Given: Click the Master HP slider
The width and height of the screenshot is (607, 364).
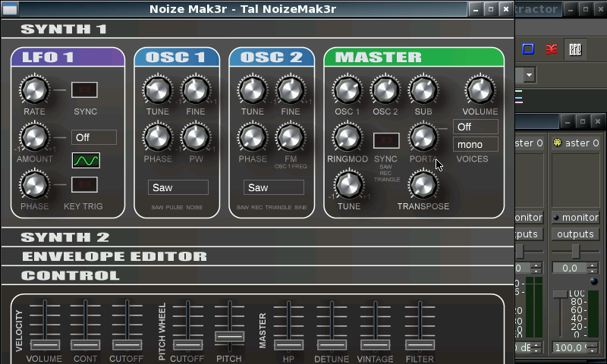Looking at the screenshot, I should (288, 344).
